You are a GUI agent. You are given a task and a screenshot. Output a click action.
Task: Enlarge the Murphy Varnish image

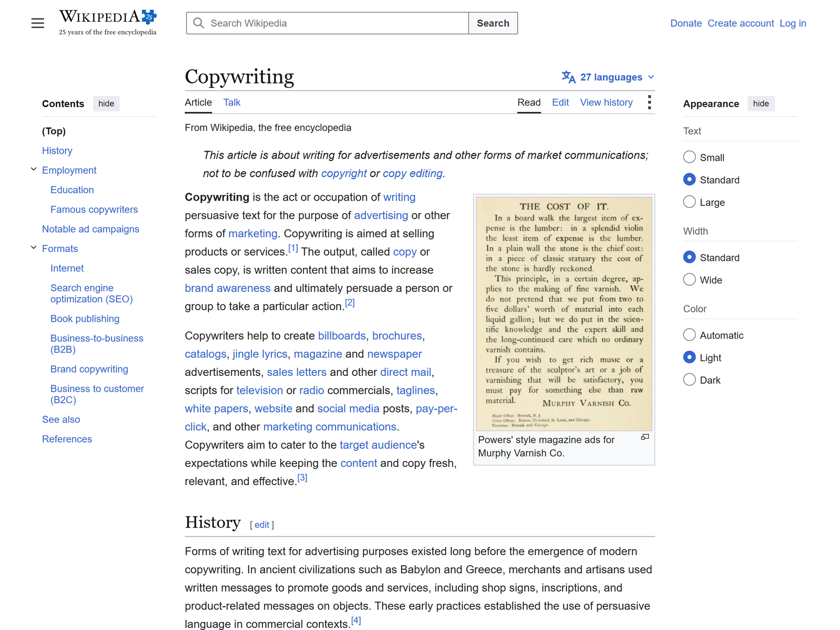645,437
